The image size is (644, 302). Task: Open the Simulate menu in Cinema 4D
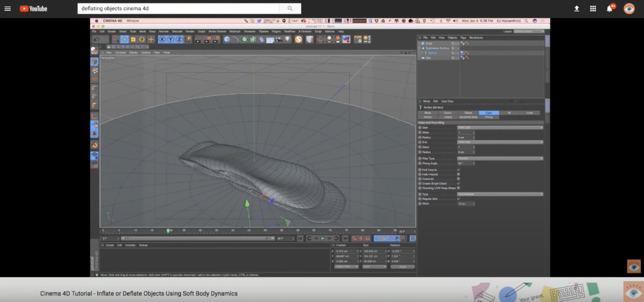[x=177, y=31]
